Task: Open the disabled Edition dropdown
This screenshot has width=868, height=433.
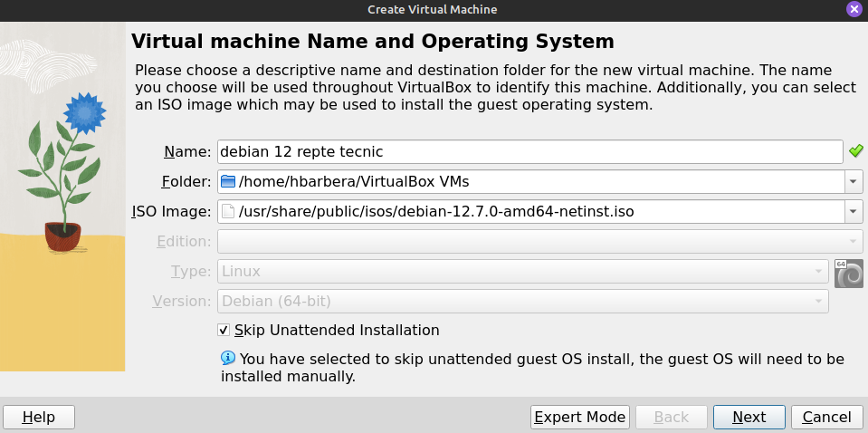Action: coord(539,242)
